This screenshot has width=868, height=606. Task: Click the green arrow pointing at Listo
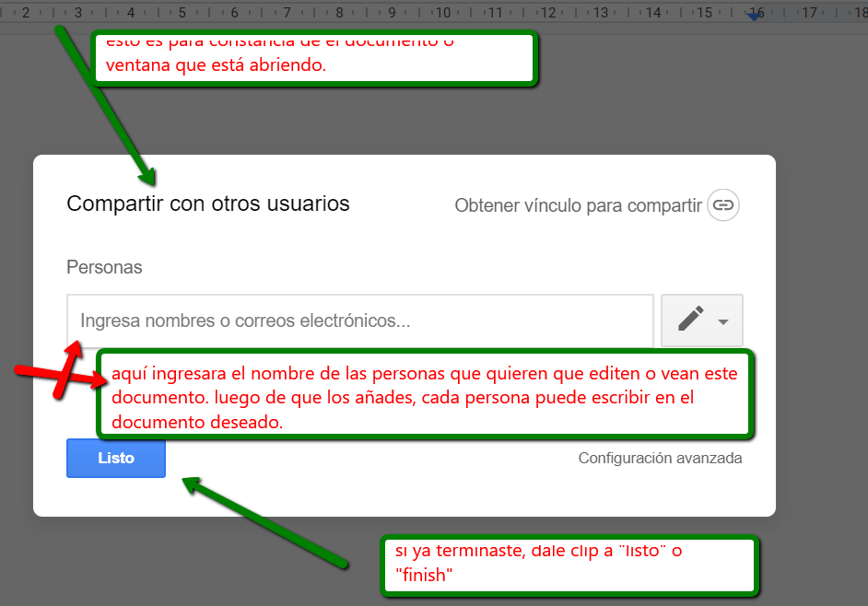[x=267, y=521]
